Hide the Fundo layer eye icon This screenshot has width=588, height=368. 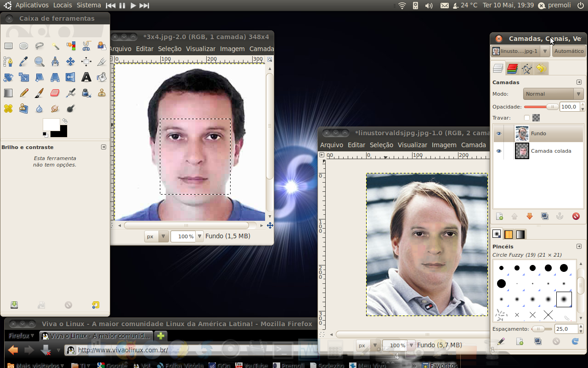[499, 133]
